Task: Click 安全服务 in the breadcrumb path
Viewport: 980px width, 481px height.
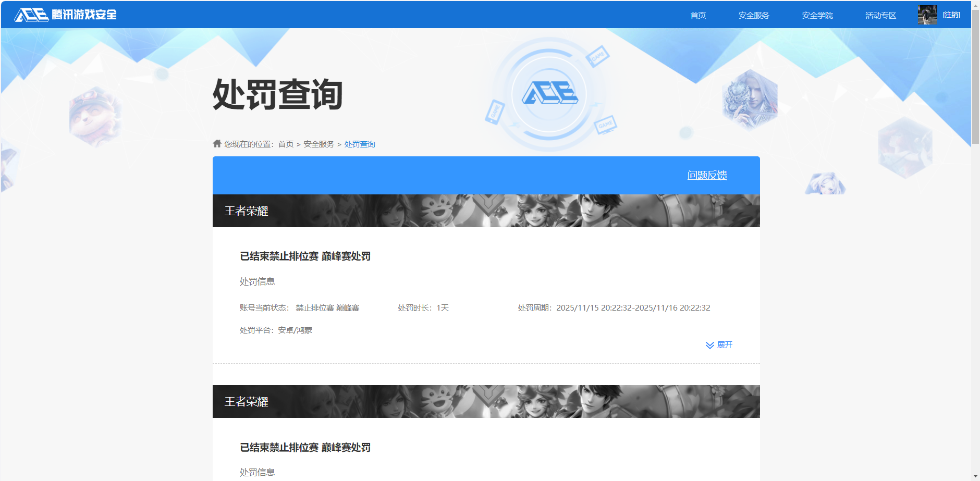Action: pos(318,143)
